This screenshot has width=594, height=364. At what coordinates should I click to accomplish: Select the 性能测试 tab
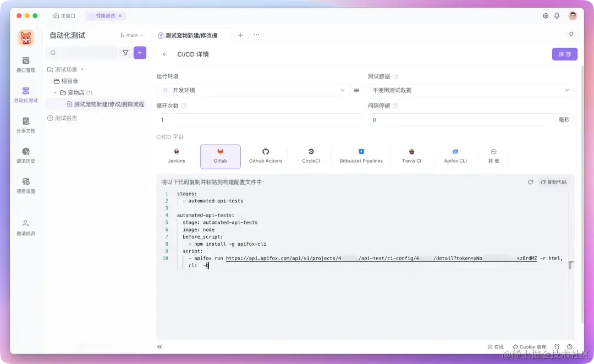pyautogui.click(x=103, y=16)
